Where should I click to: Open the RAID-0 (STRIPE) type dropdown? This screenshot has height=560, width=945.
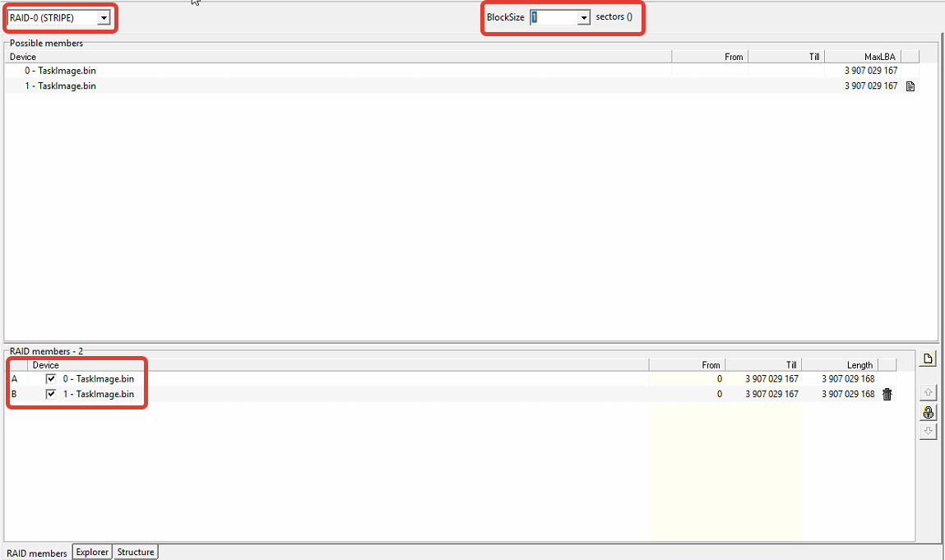click(104, 17)
